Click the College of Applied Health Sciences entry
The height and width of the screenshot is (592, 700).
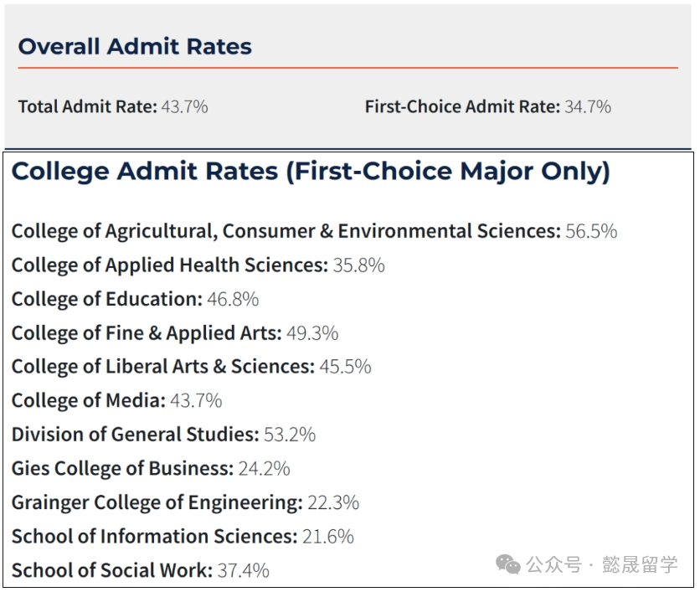[169, 265]
